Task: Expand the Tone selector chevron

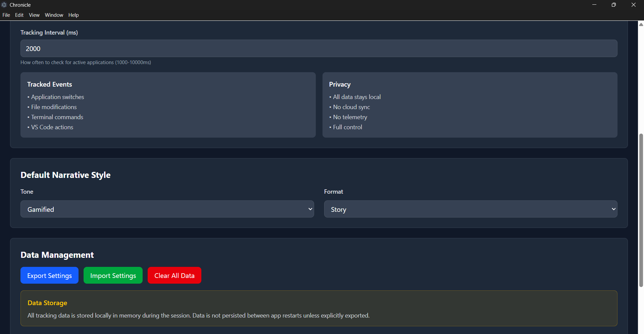Action: (x=309, y=209)
